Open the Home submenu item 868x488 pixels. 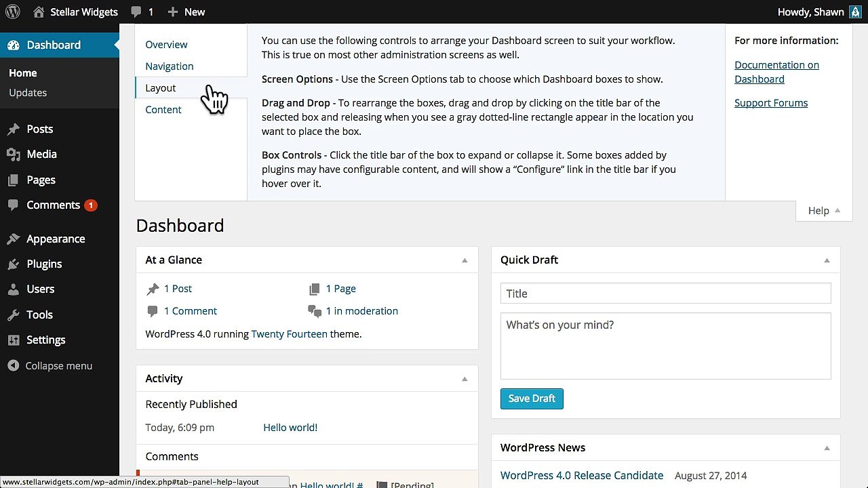[x=23, y=73]
